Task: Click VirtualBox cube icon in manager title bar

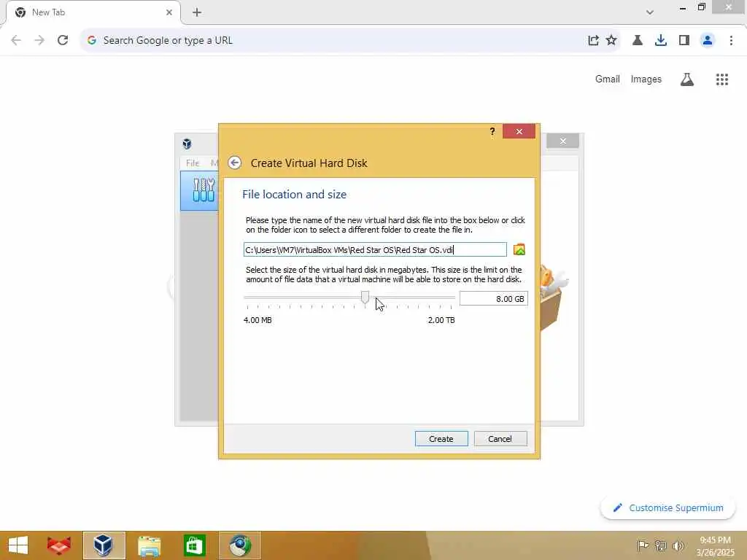Action: 187,144
